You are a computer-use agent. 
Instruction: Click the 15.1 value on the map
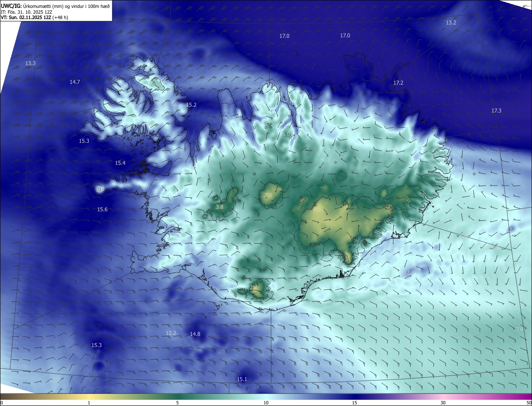(x=242, y=379)
